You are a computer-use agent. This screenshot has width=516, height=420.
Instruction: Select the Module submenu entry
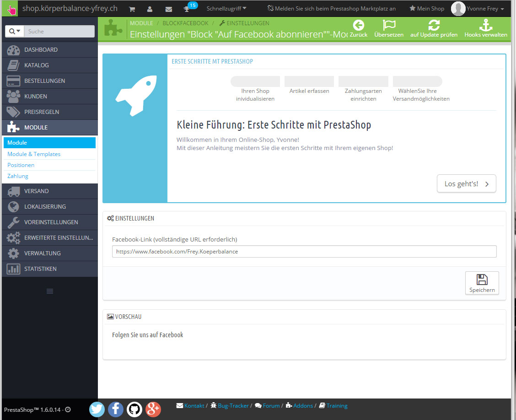50,143
